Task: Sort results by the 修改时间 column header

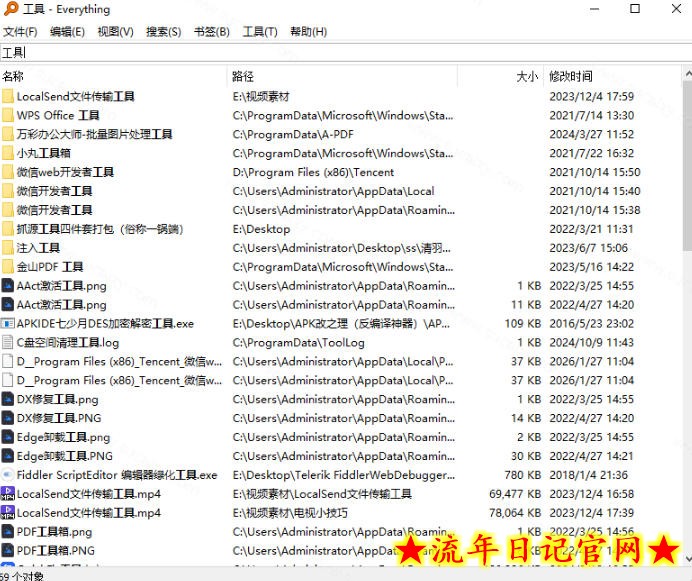Action: point(613,76)
